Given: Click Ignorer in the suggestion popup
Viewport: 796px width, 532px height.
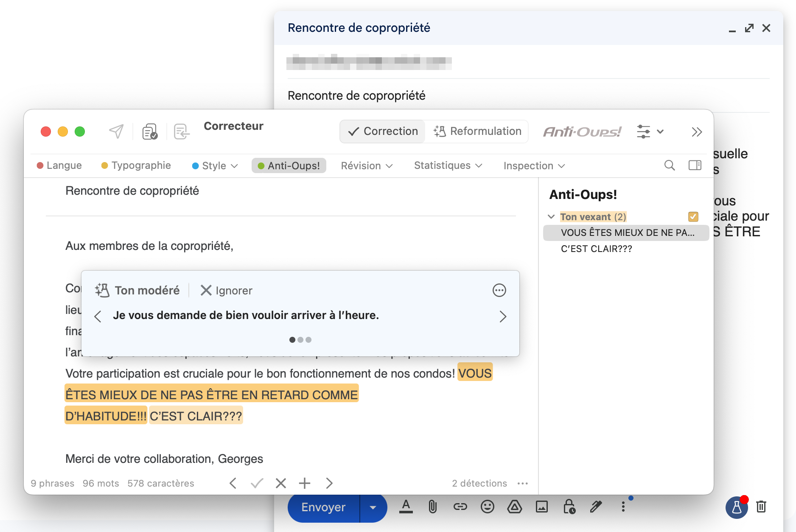Looking at the screenshot, I should point(227,291).
